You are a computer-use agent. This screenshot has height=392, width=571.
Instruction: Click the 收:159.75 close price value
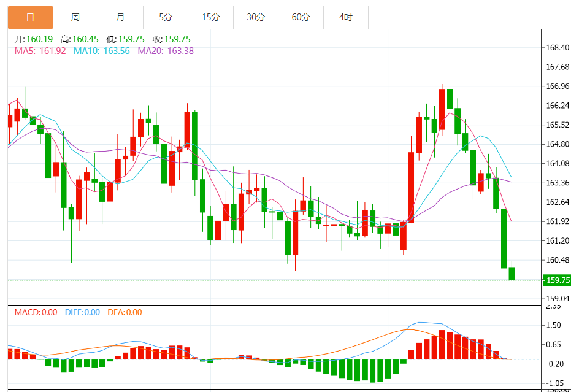coord(172,39)
